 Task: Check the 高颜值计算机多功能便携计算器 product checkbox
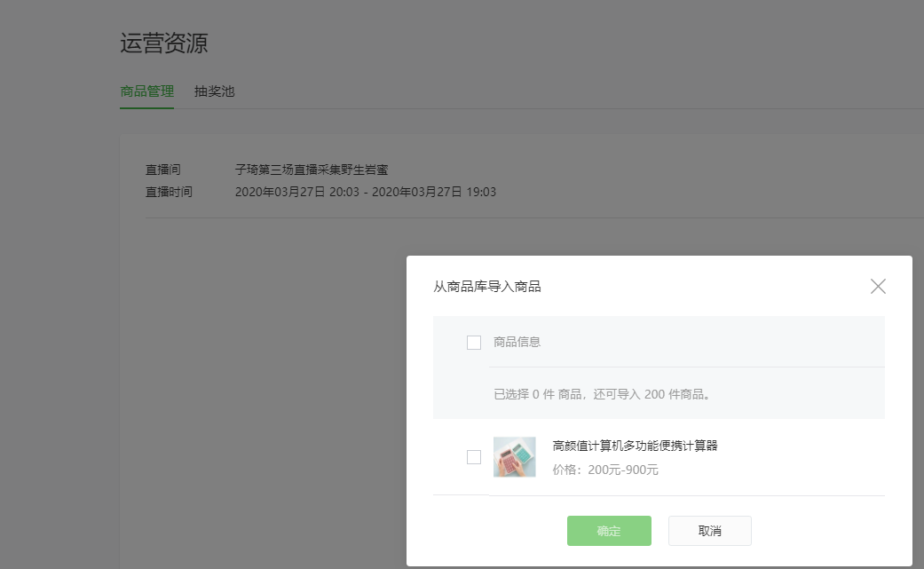point(474,457)
